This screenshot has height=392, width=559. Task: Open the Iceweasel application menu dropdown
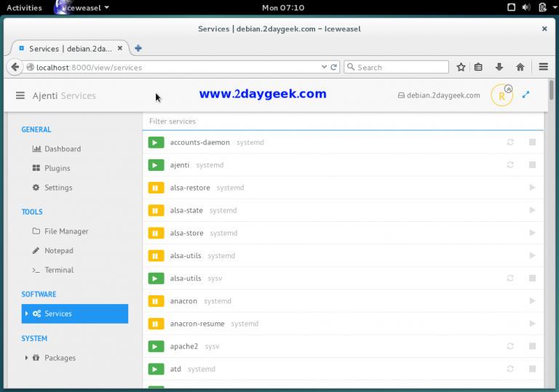tap(84, 8)
